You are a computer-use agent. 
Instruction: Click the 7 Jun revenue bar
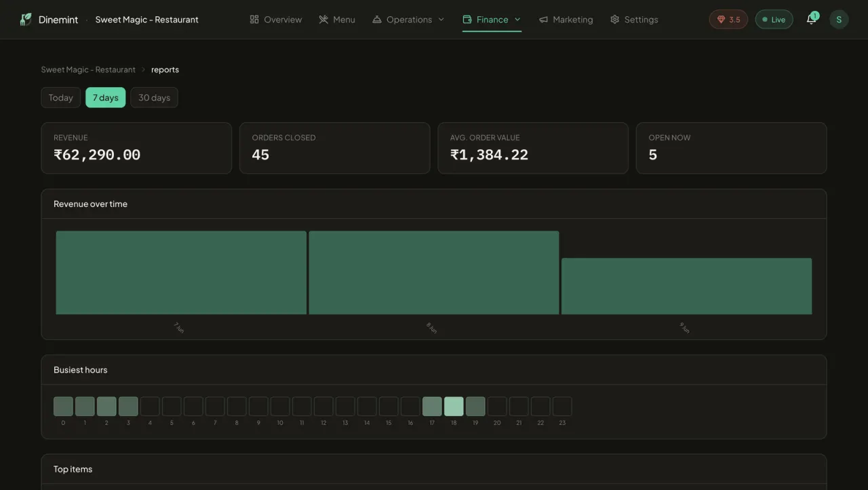pyautogui.click(x=181, y=273)
